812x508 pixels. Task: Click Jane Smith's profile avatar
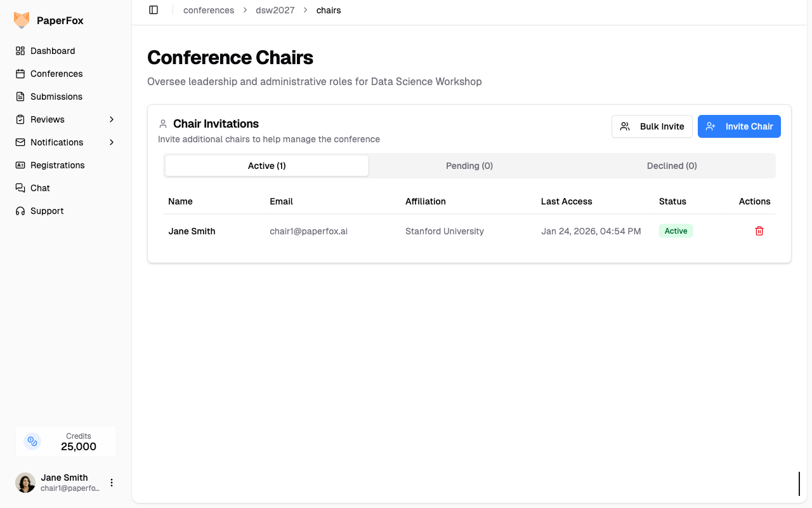pos(25,483)
